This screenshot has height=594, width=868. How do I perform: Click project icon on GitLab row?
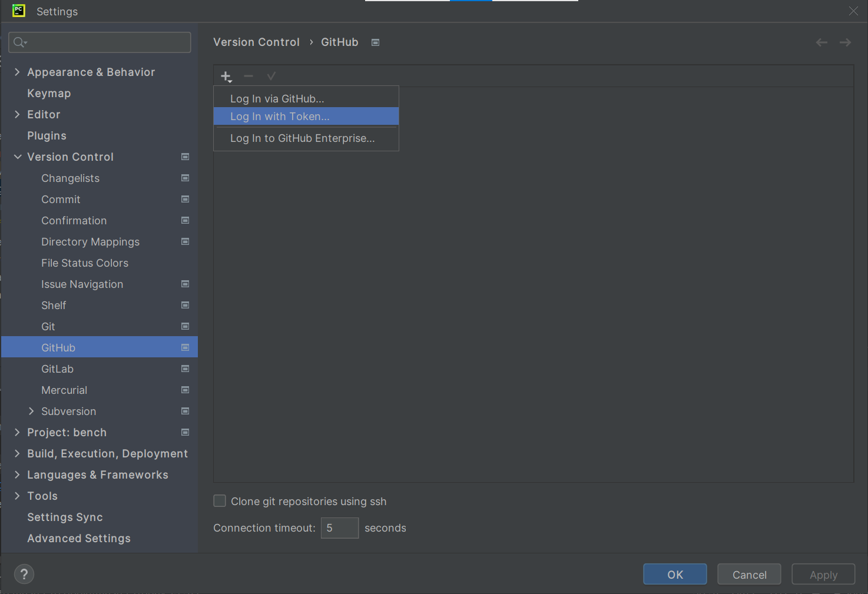point(185,369)
